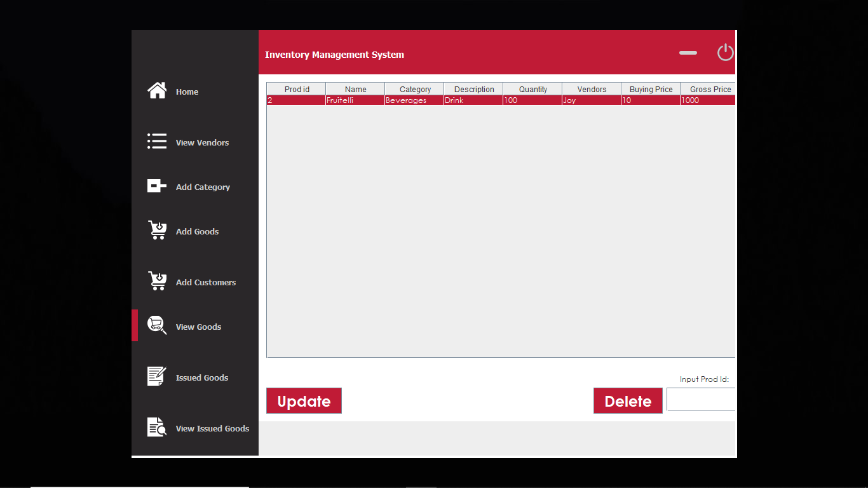Viewport: 868px width, 488px height.
Task: Select the 'Drink' description cell
Action: point(473,100)
